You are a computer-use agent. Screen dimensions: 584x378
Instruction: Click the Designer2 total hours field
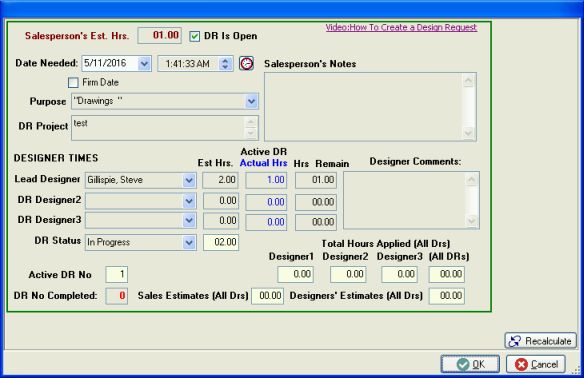[x=348, y=274]
